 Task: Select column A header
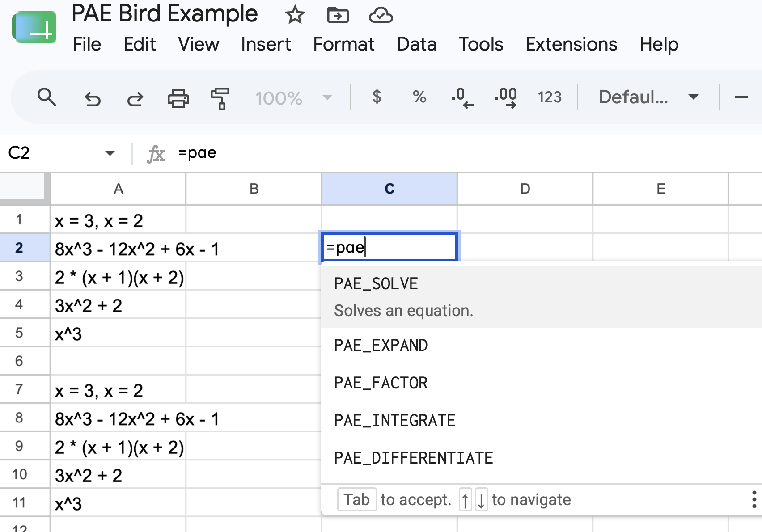tap(118, 189)
